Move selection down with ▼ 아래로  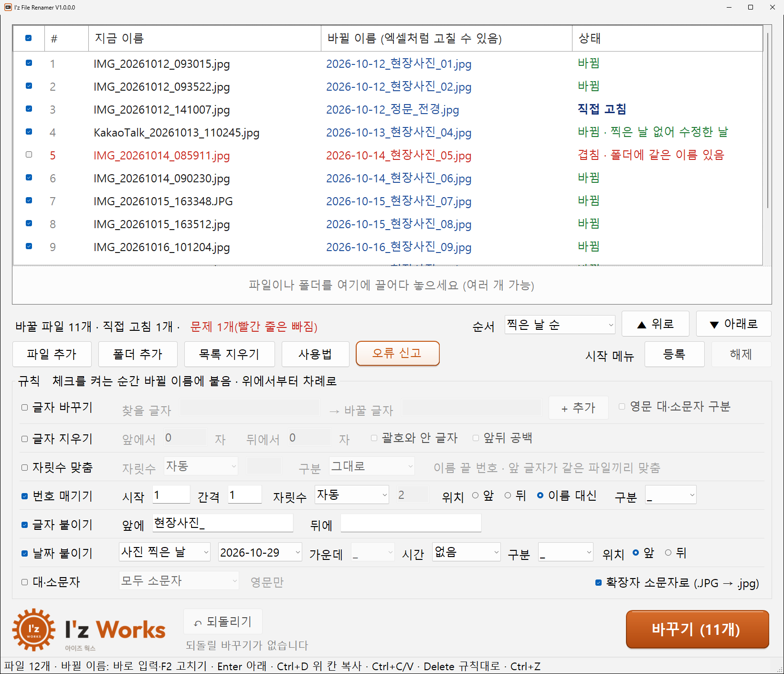tap(734, 324)
